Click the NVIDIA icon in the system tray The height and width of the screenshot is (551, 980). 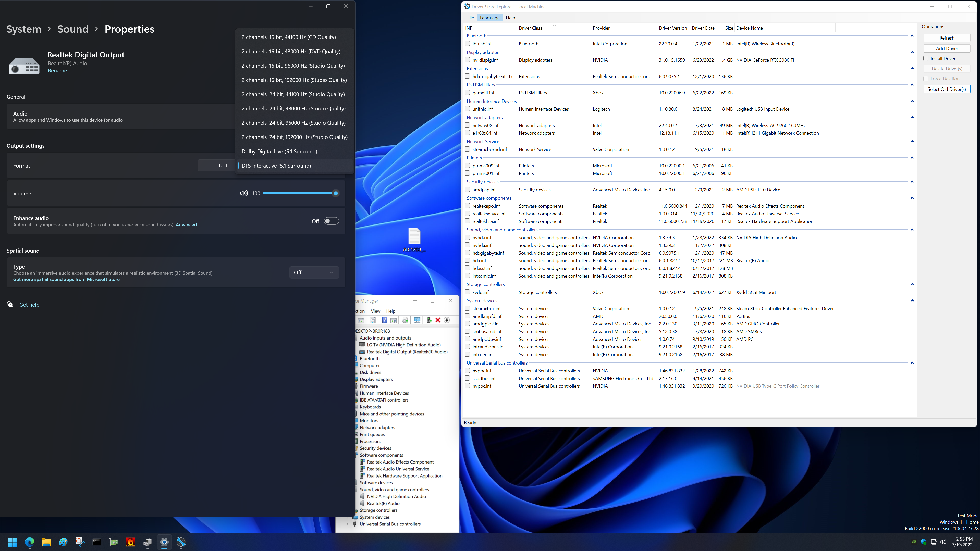click(914, 542)
